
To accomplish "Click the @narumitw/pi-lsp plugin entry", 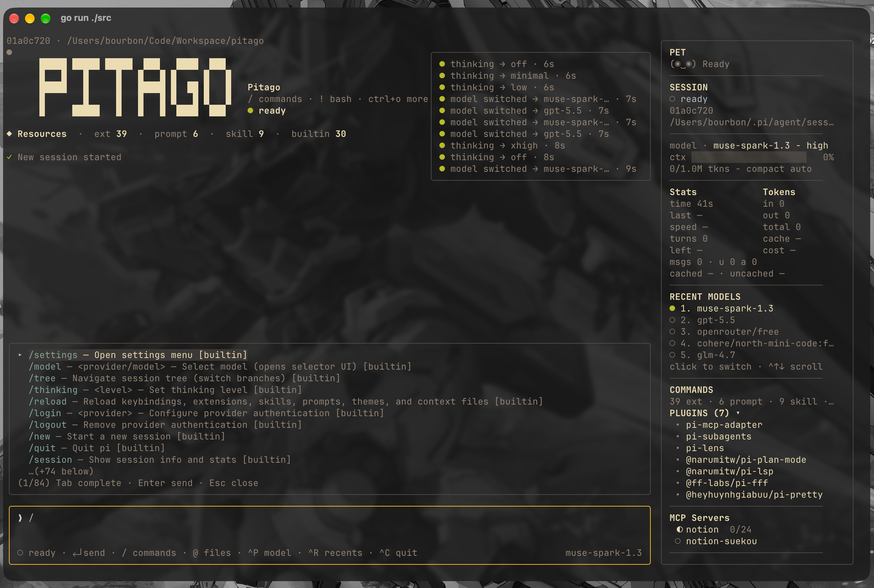I will [729, 471].
